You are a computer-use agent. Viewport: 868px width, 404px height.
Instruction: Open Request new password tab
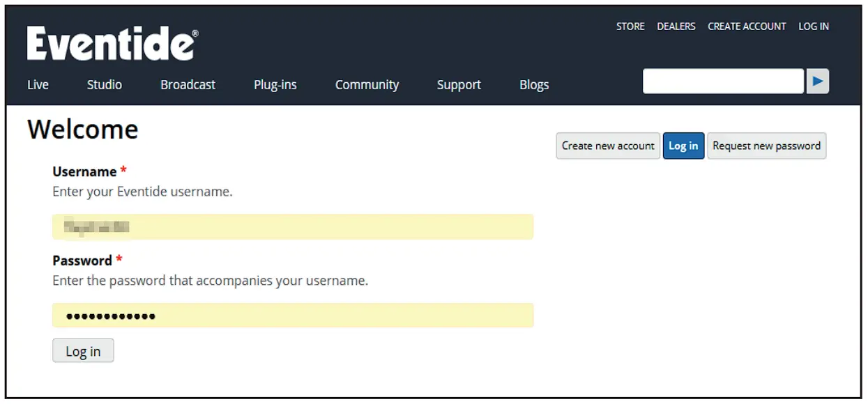click(767, 146)
